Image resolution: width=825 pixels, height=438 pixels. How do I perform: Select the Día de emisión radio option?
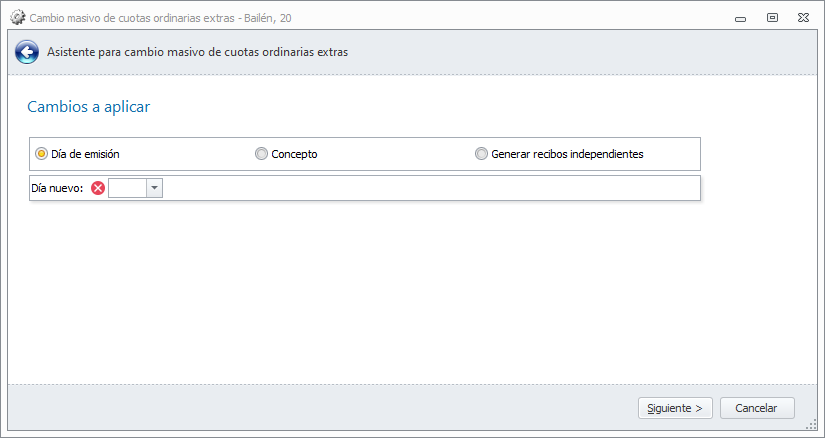pos(41,154)
